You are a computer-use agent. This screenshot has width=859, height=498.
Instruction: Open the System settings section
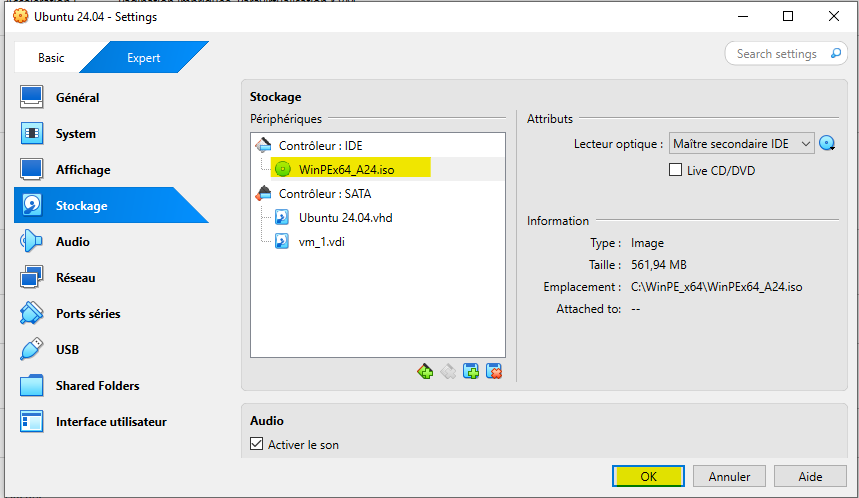76,134
